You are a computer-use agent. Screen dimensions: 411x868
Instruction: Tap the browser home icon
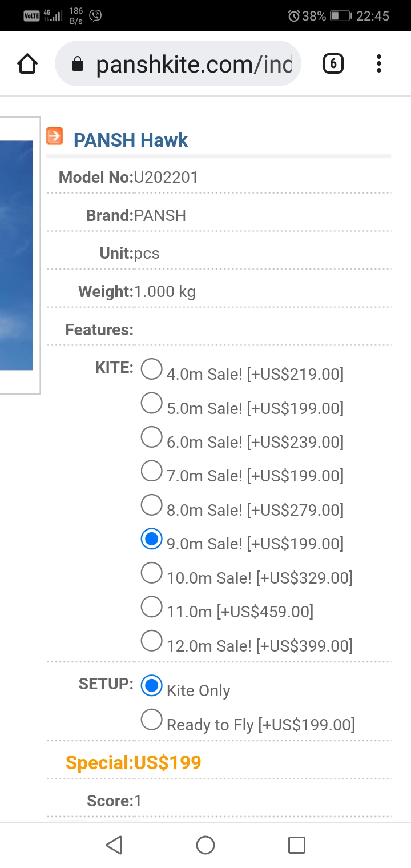[27, 64]
